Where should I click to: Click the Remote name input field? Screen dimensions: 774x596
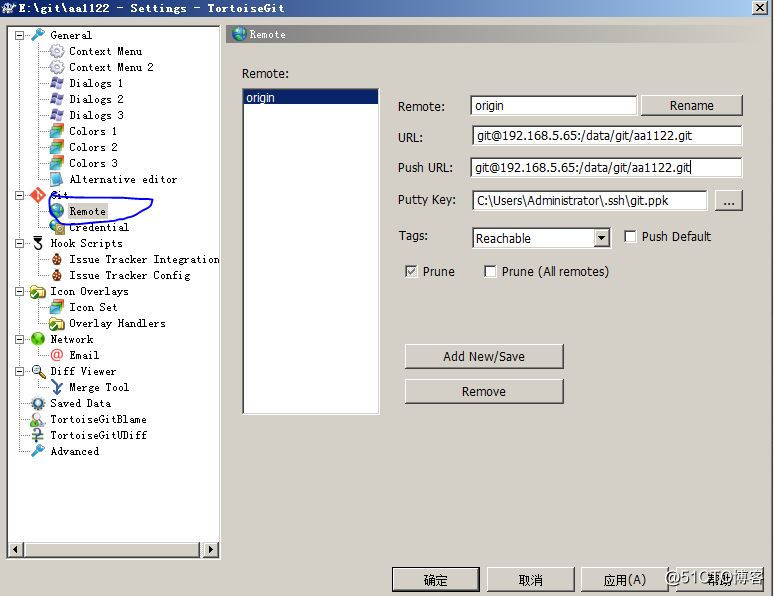[x=553, y=106]
